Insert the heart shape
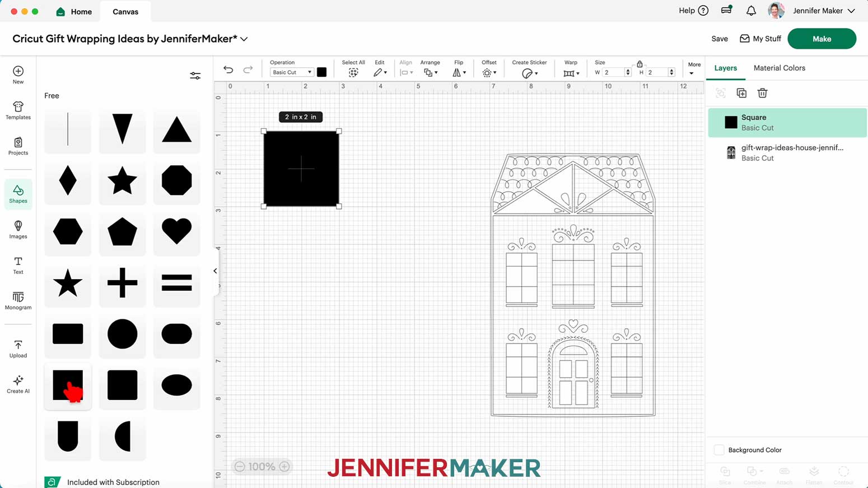Viewport: 868px width, 488px height. pos(176,231)
